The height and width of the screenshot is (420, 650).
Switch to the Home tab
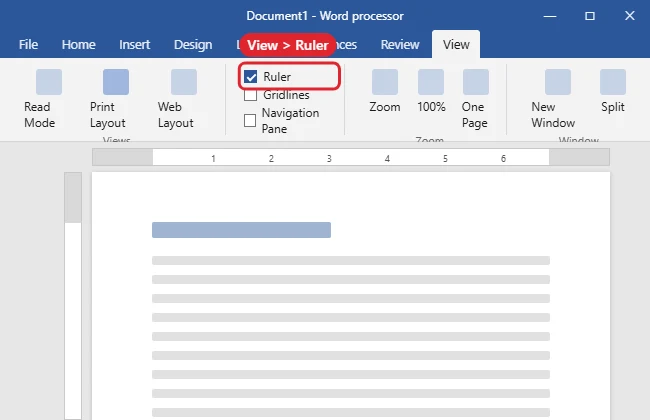pos(78,44)
